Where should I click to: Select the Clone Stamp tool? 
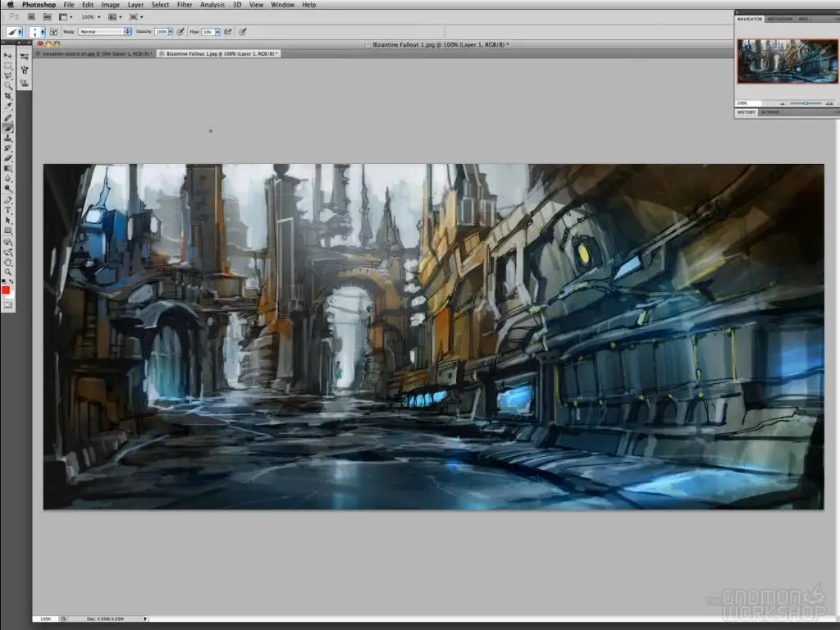point(8,138)
